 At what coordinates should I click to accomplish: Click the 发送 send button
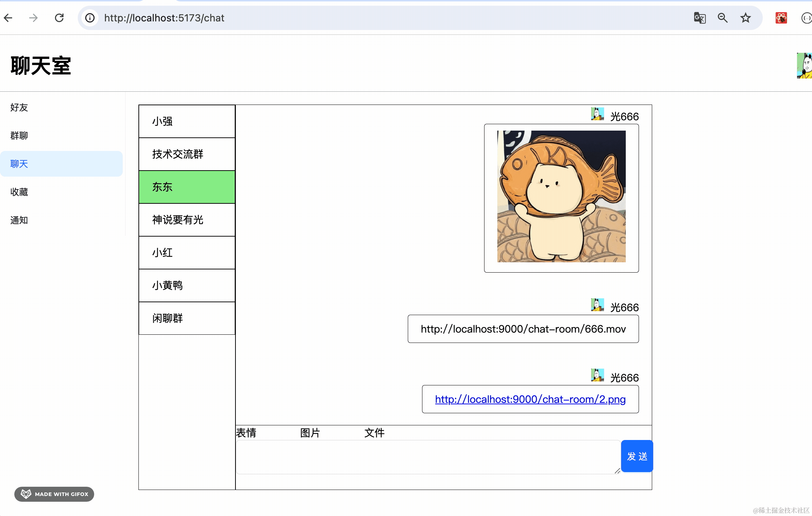coord(637,456)
